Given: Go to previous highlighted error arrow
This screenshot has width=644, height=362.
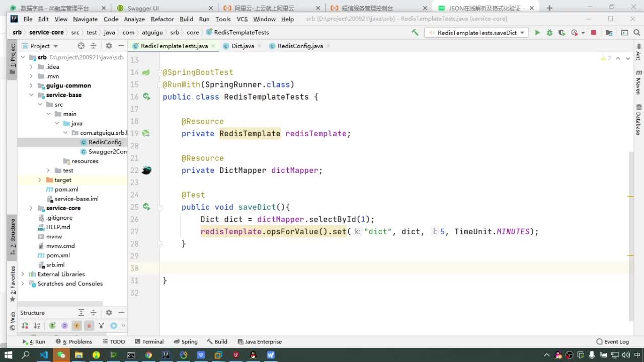Looking at the screenshot, I should click(x=618, y=58).
